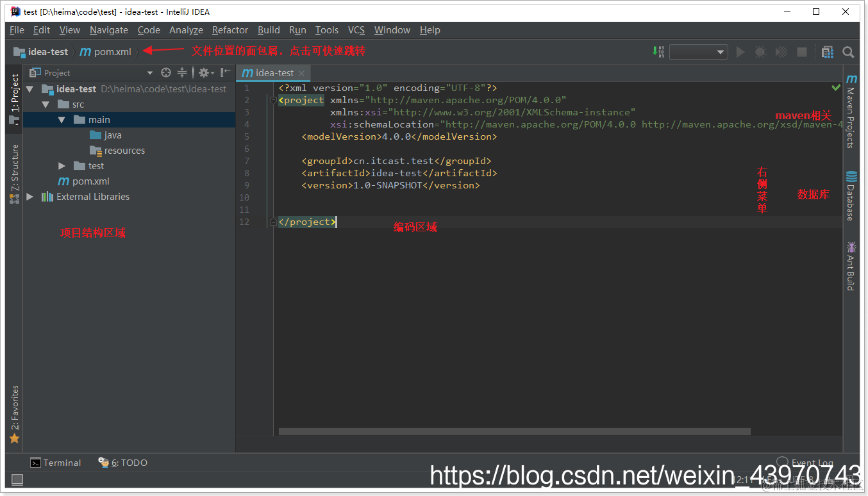Open the Tools menu

(x=327, y=30)
